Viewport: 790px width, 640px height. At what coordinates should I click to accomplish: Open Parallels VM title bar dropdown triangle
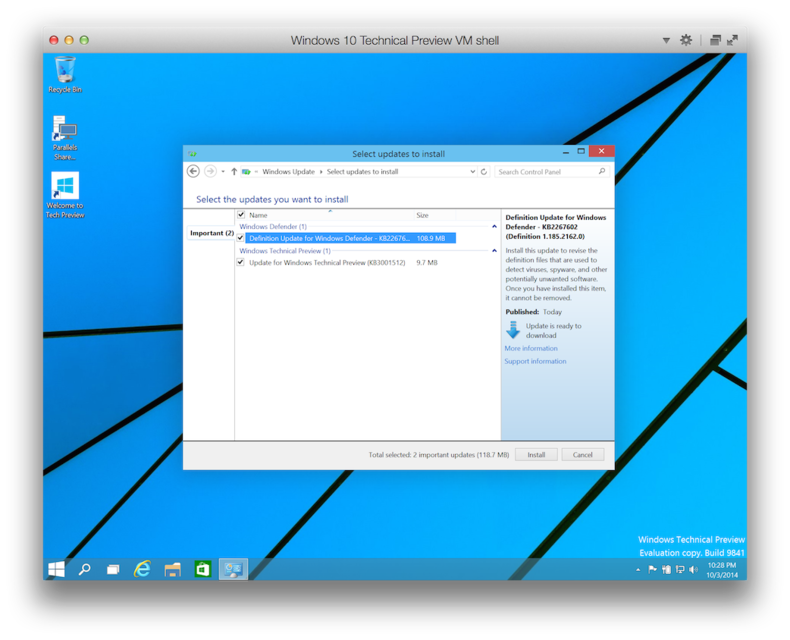(666, 40)
